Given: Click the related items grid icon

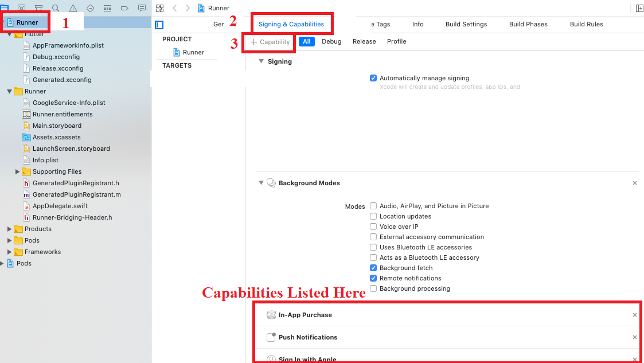Looking at the screenshot, I should (160, 8).
